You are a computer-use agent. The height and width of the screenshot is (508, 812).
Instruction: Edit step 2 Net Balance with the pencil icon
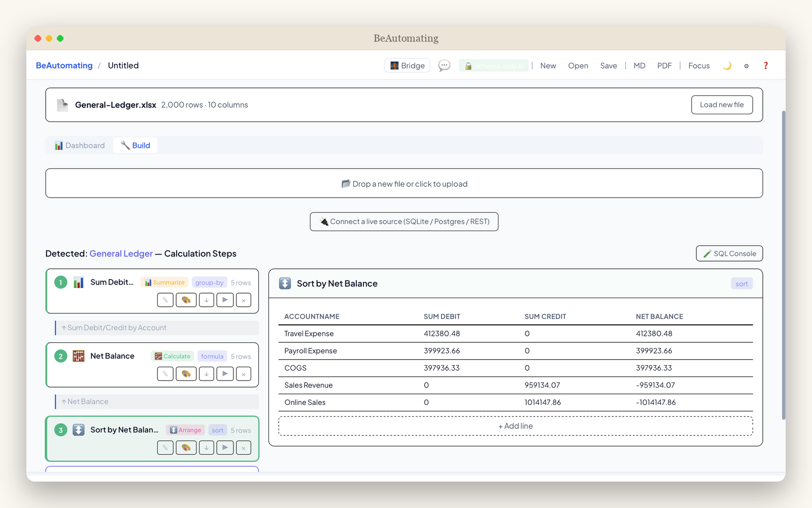(165, 374)
